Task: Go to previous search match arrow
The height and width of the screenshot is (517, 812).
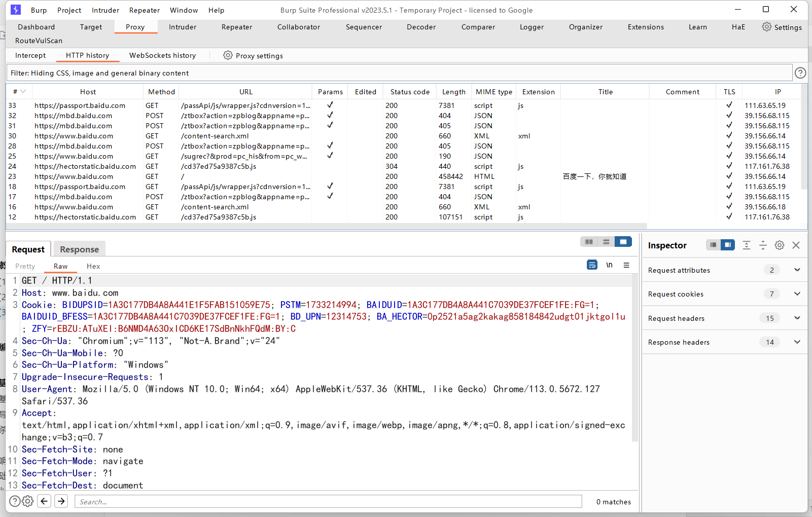Action: pyautogui.click(x=44, y=501)
